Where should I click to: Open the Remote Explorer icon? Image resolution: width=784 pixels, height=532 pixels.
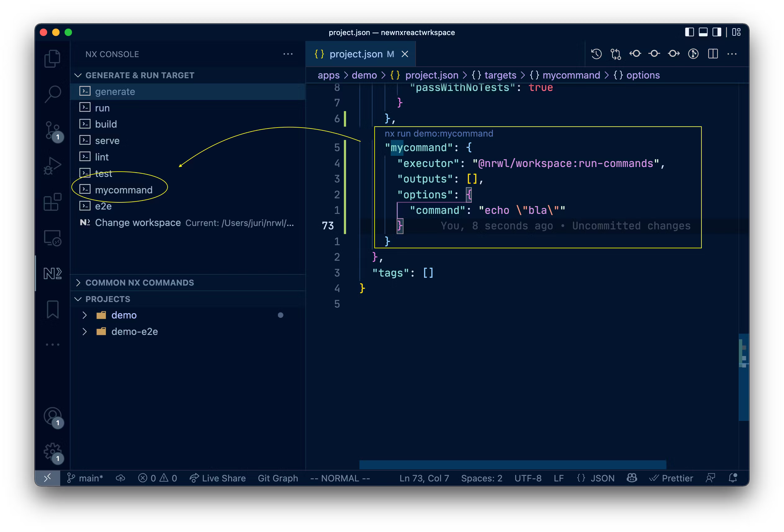52,238
